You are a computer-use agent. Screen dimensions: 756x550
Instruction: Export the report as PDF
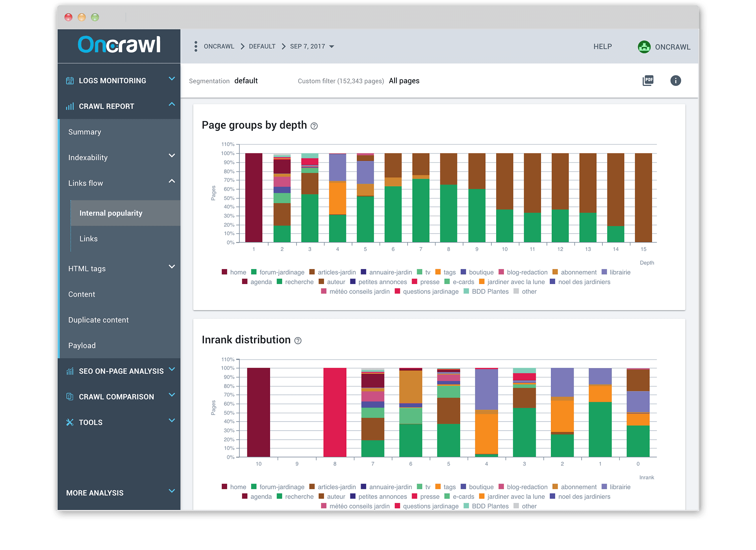click(648, 81)
